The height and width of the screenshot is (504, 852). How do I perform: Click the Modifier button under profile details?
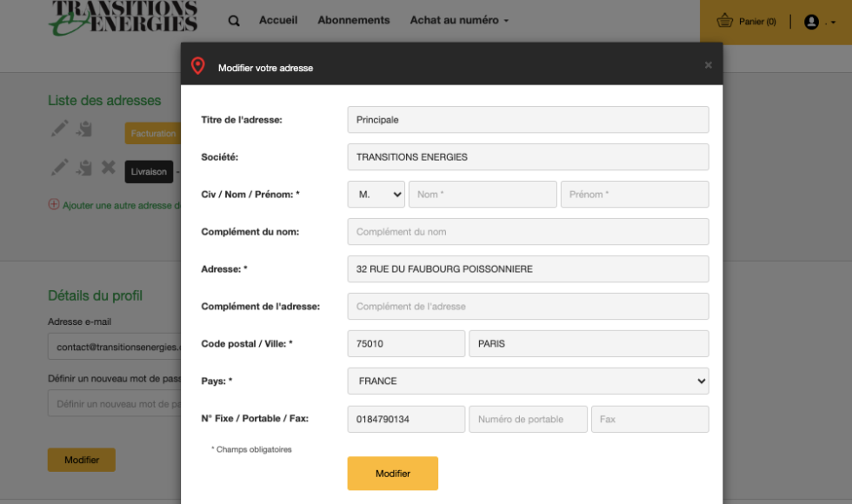[x=82, y=460]
